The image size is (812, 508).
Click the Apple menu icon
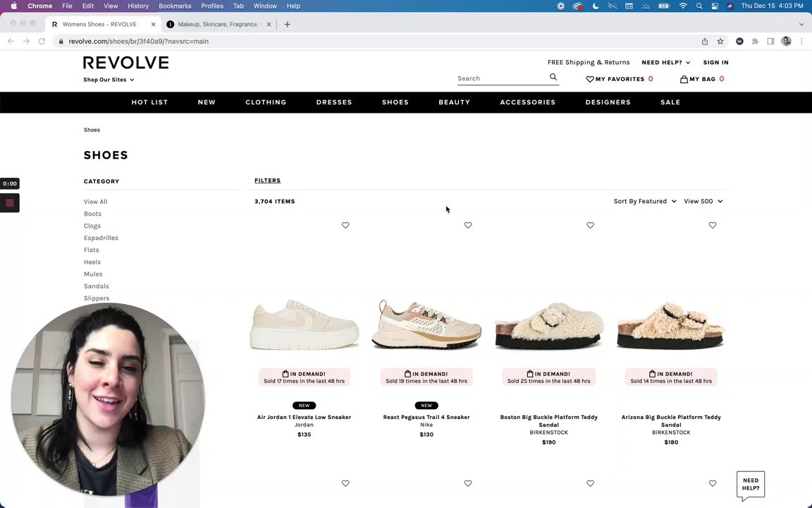(x=13, y=6)
